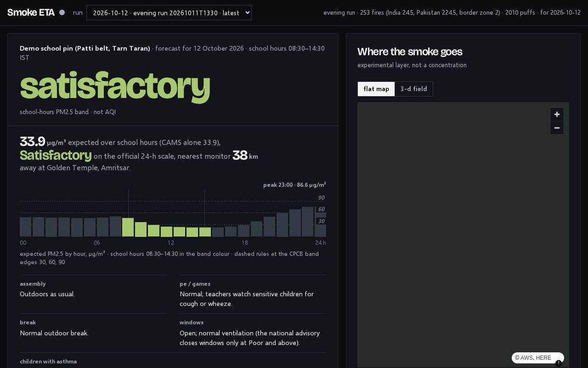Click the header run summary with '253 fires'
Viewport: 588px width, 368px height.
click(452, 12)
